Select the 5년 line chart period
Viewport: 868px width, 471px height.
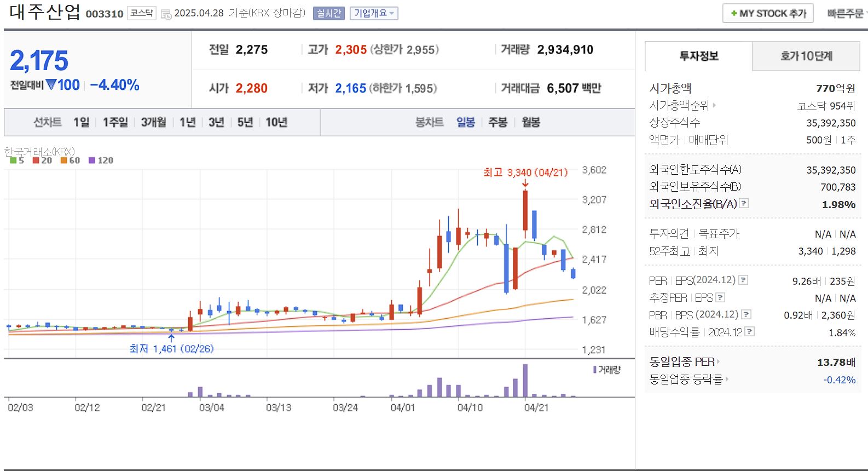click(x=245, y=122)
